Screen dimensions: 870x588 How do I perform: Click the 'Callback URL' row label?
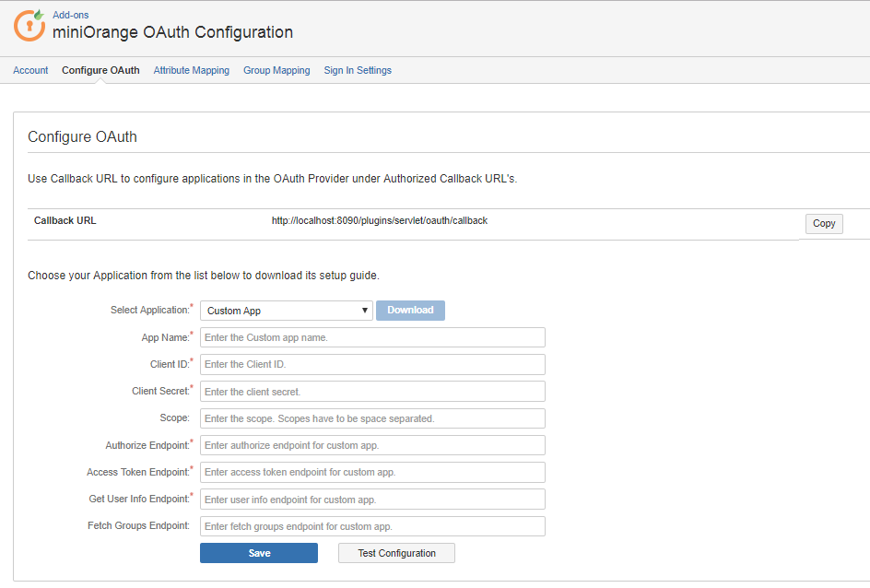(x=65, y=221)
